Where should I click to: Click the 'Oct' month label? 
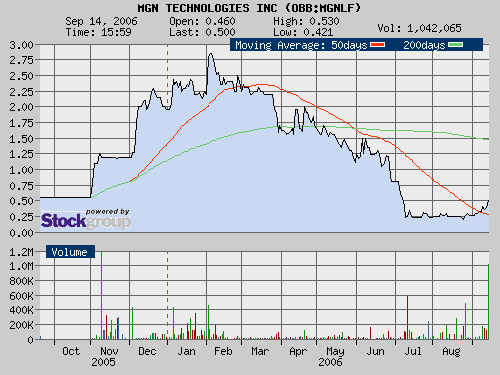tap(71, 351)
